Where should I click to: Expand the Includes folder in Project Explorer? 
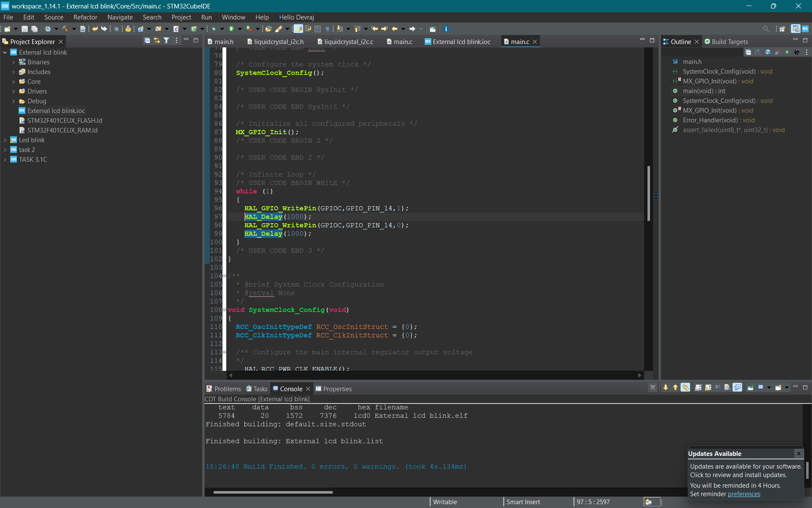pyautogui.click(x=13, y=72)
